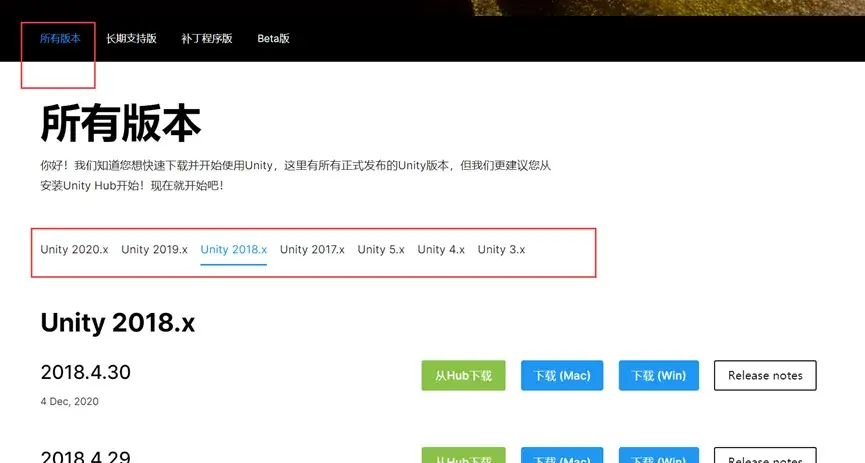Download 2018.4.30 for Win

659,375
